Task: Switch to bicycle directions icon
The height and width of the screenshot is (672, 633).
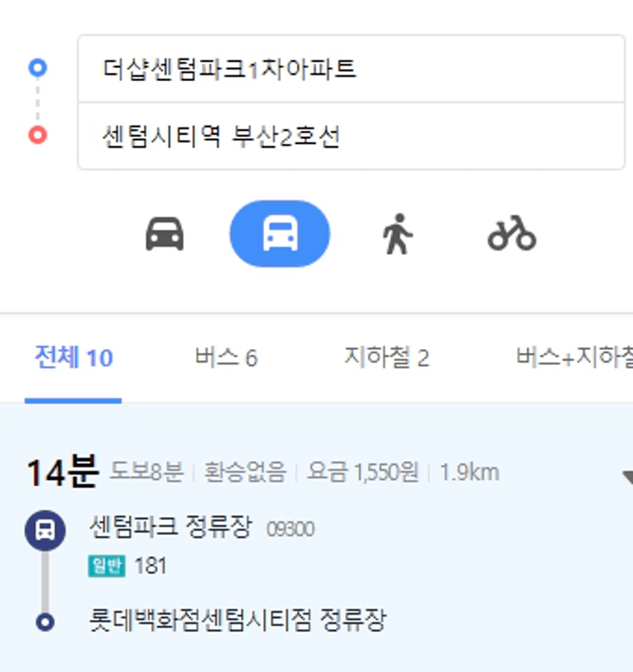Action: tap(512, 233)
